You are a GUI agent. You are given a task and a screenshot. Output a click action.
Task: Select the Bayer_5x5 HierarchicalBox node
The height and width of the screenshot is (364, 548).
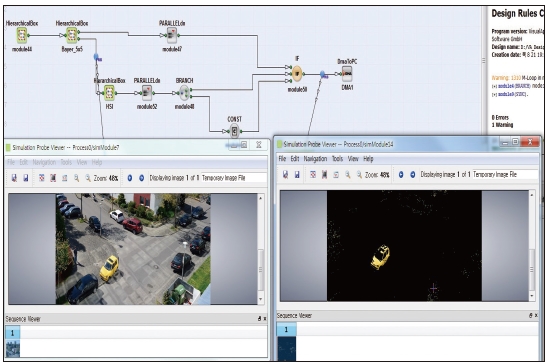72,35
